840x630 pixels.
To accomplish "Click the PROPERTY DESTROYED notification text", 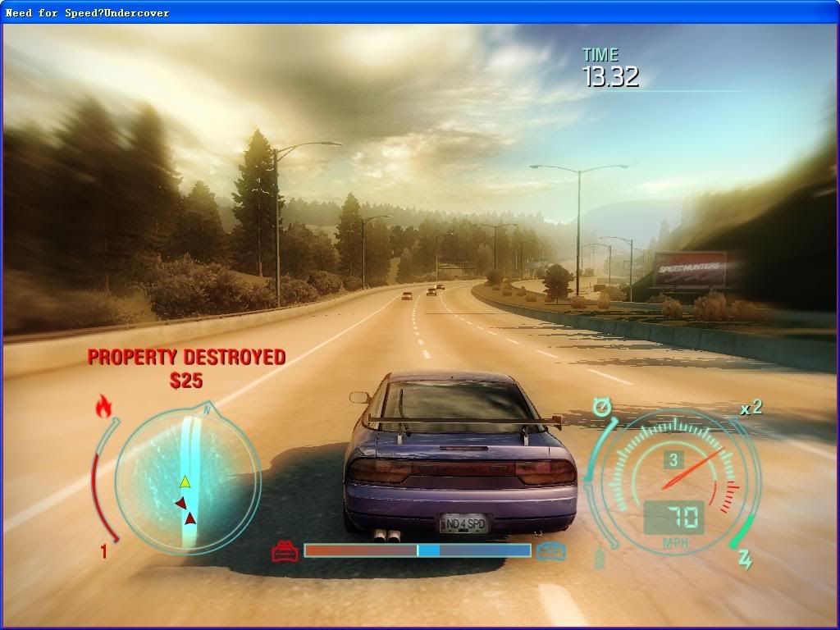I will (186, 357).
